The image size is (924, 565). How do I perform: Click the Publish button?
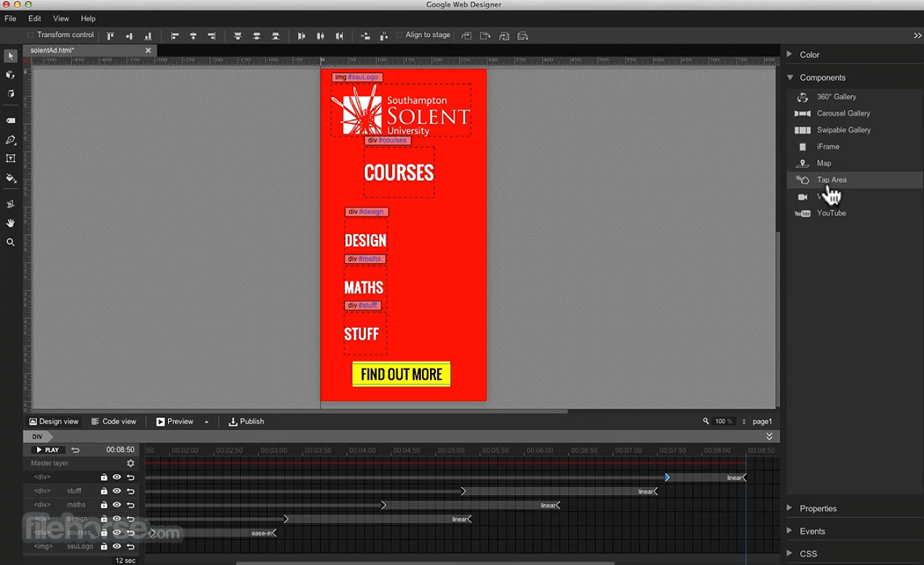pos(246,422)
